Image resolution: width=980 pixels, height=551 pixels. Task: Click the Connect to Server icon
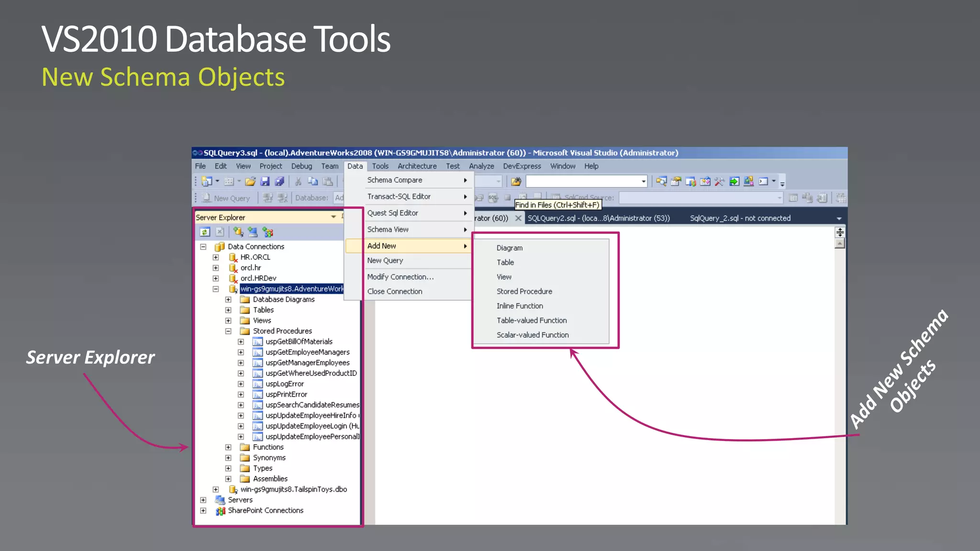pos(253,232)
